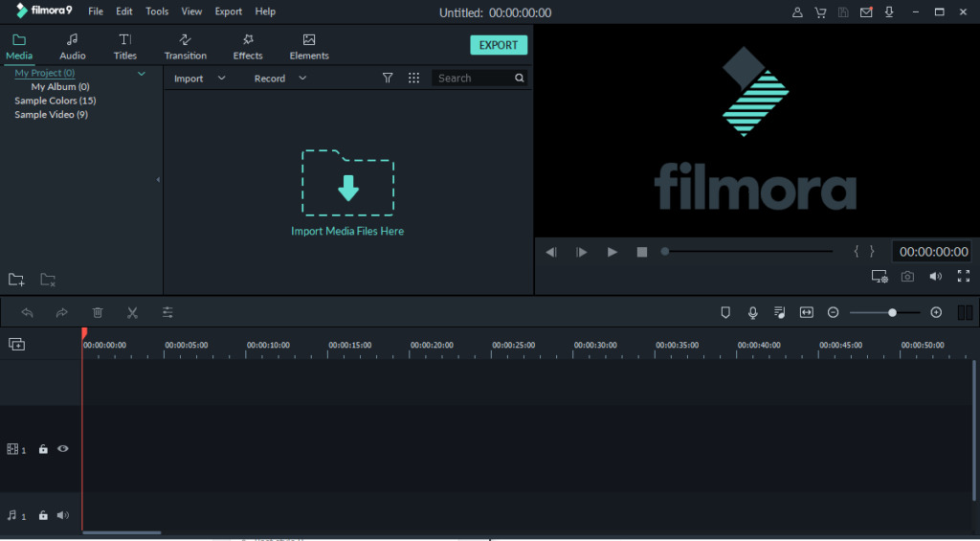Collapse the media library side panel arrow
Screen dimensions: 980x541
click(158, 179)
